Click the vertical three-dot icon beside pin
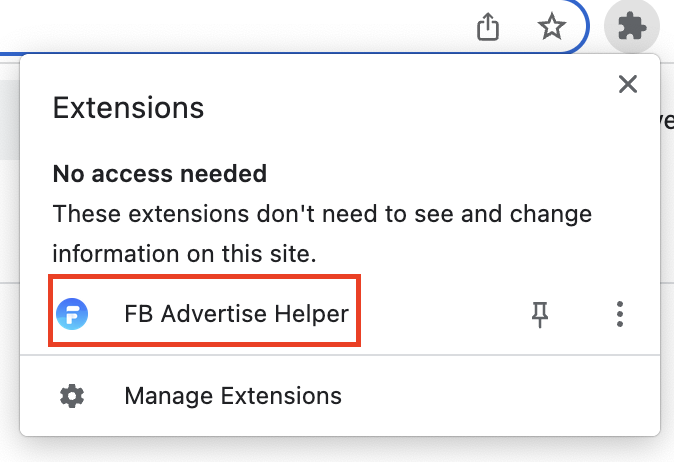The width and height of the screenshot is (674, 462). pos(620,314)
